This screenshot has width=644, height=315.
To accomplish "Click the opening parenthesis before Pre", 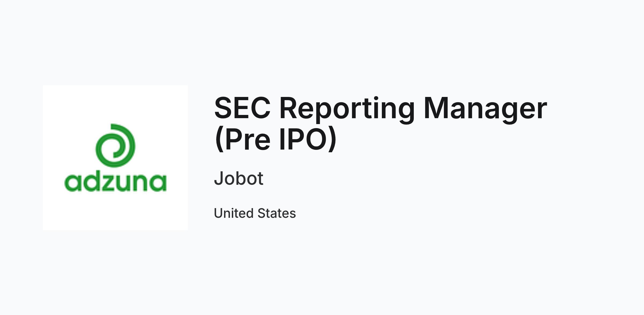I will pos(219,139).
